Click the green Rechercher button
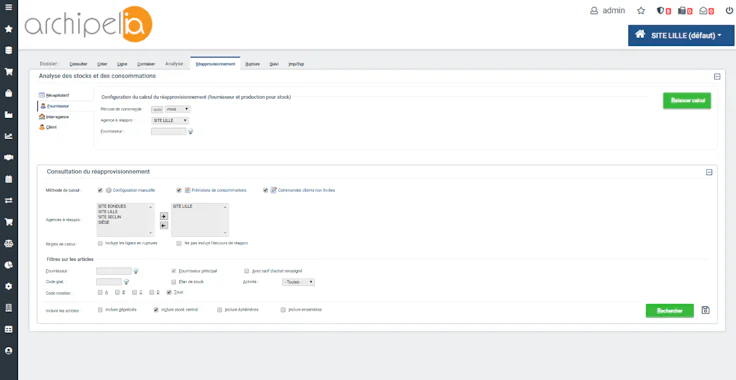 point(669,311)
